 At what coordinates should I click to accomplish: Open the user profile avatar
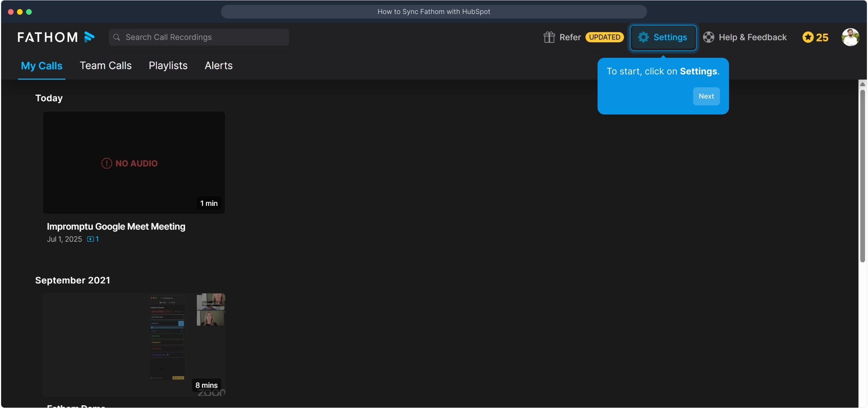tap(850, 37)
